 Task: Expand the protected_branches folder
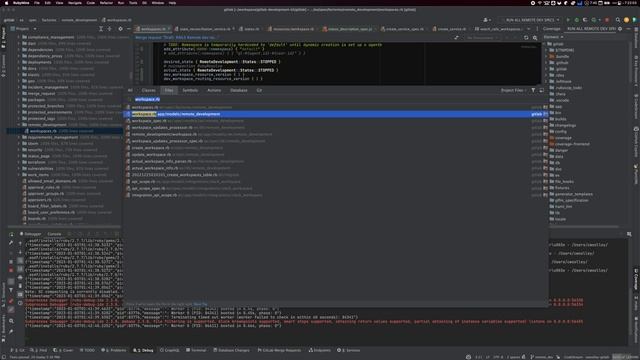(19, 106)
